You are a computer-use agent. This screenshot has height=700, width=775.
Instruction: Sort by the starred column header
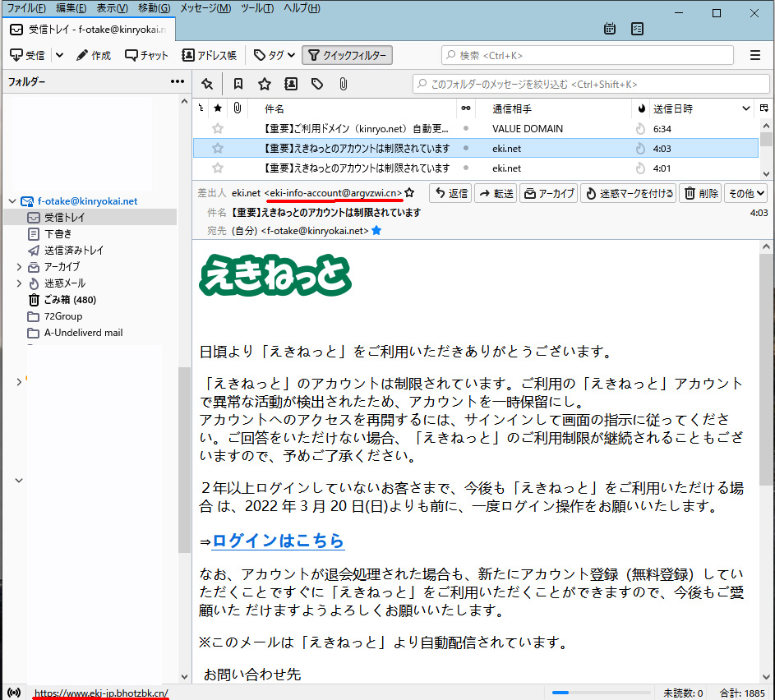(x=218, y=108)
